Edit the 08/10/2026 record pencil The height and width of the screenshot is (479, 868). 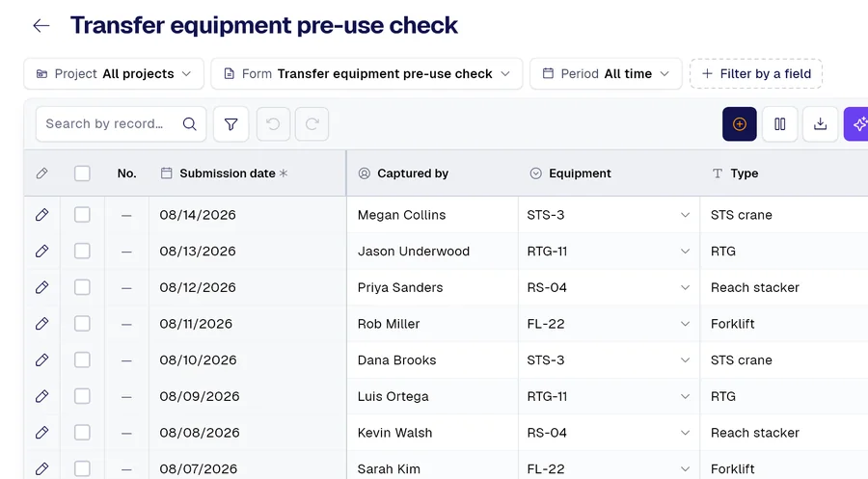[x=42, y=360]
